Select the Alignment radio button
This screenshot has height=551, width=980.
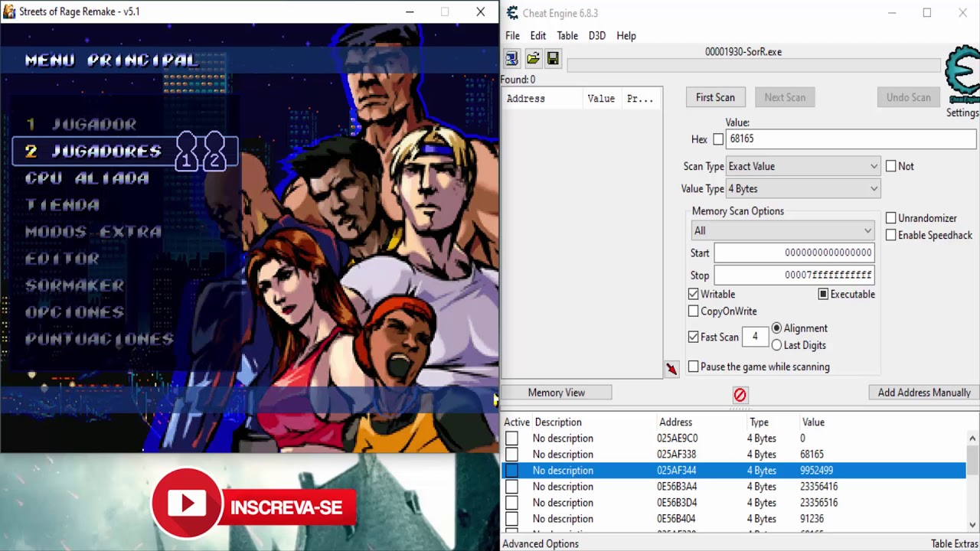click(776, 328)
